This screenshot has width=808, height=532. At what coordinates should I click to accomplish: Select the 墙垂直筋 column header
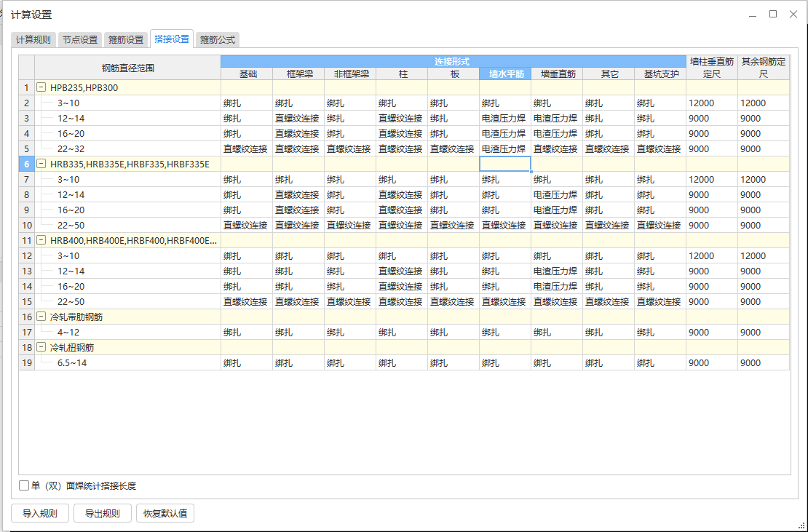[x=557, y=74]
